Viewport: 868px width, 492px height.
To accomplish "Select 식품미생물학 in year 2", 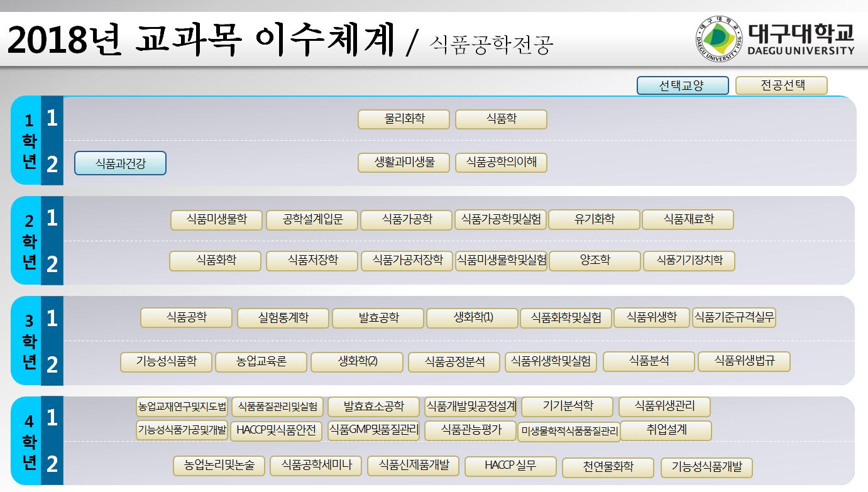I will click(x=216, y=220).
